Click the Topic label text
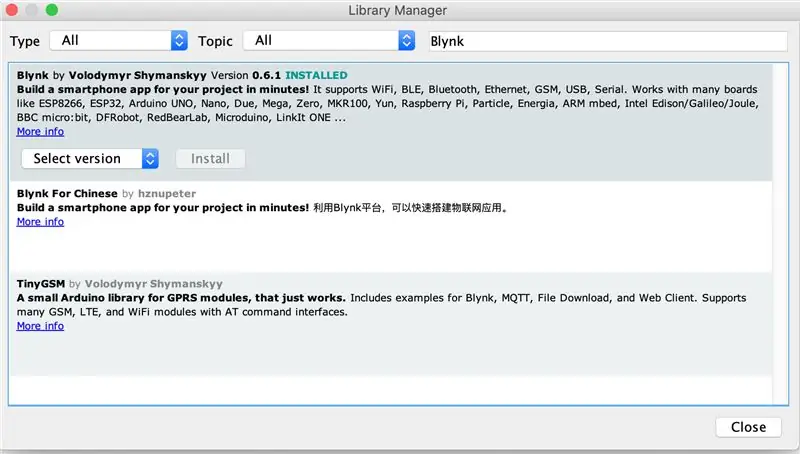The height and width of the screenshot is (454, 800). click(x=215, y=41)
